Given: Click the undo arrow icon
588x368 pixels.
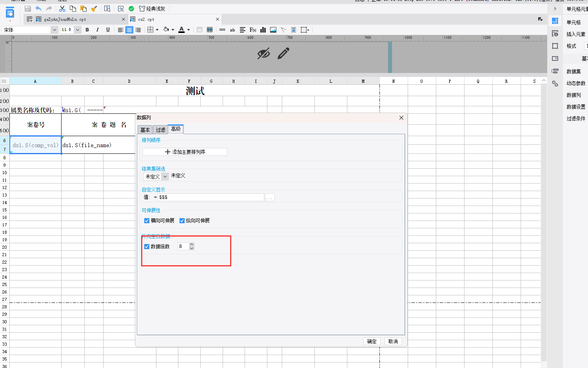Looking at the screenshot, I should (38, 9).
